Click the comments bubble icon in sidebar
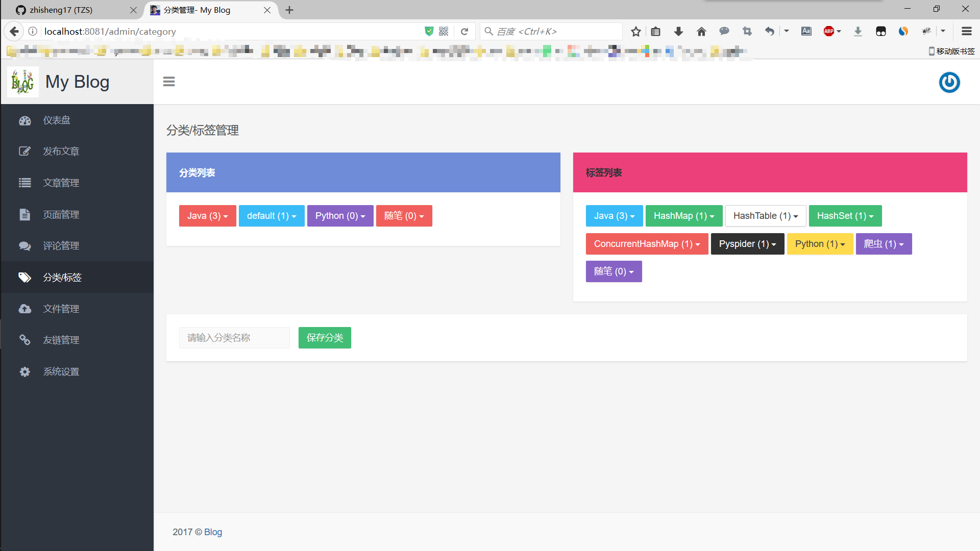Screen dimensions: 980x551 25,246
